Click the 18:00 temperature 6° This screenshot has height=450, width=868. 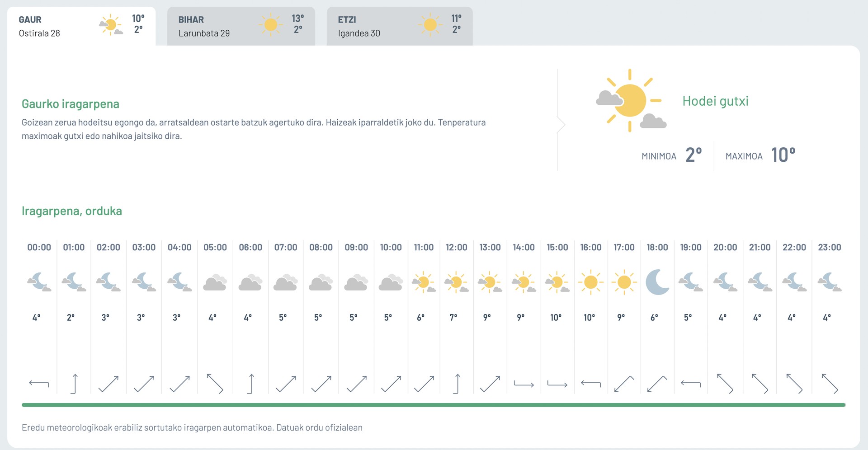coord(654,318)
